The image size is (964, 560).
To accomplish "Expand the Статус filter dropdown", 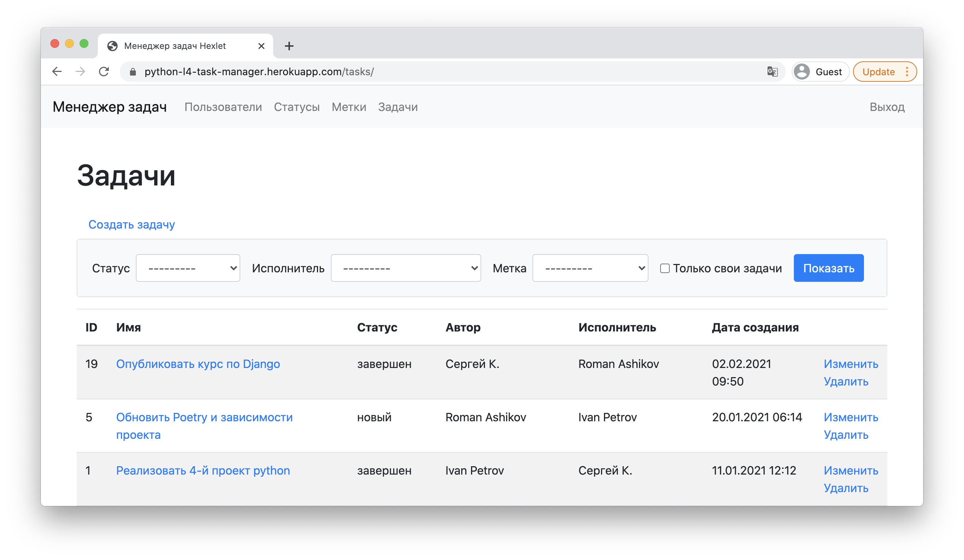I will [x=188, y=268].
